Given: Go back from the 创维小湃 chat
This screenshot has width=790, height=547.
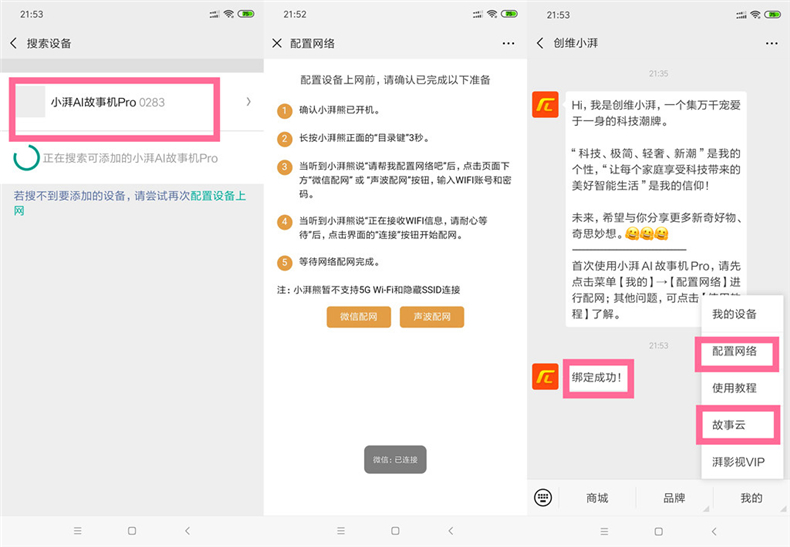Looking at the screenshot, I should pos(540,43).
